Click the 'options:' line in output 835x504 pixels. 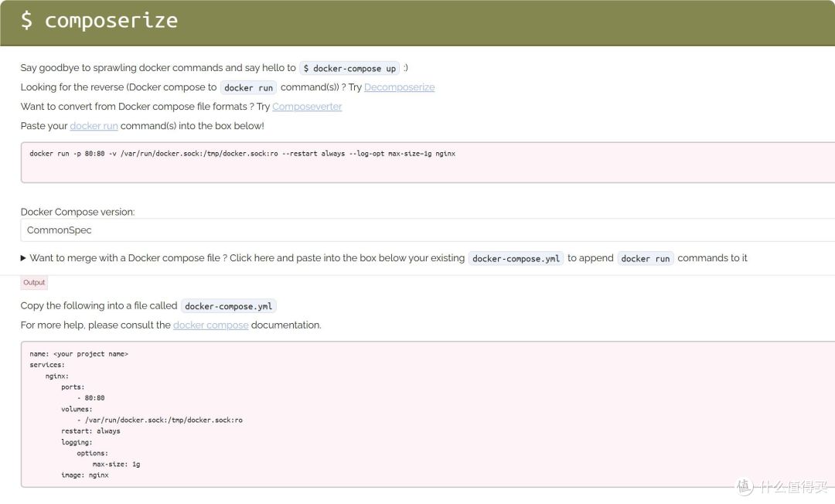[x=93, y=454]
